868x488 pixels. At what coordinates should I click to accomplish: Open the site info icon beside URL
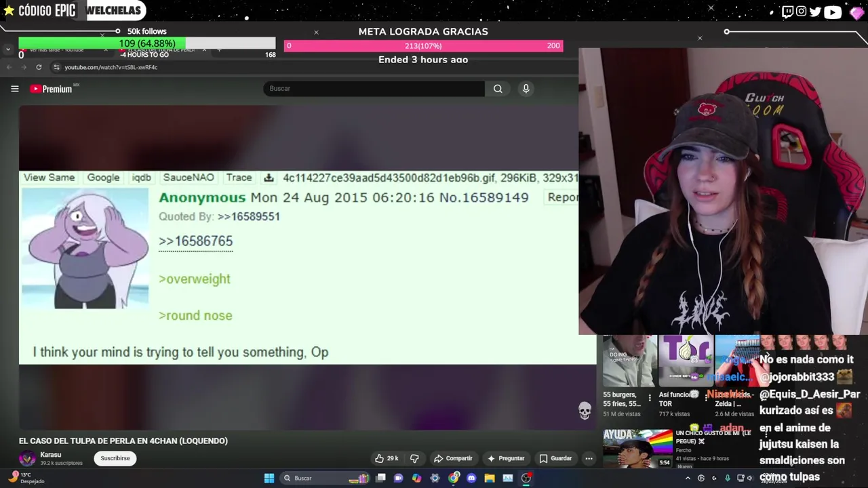pyautogui.click(x=57, y=67)
